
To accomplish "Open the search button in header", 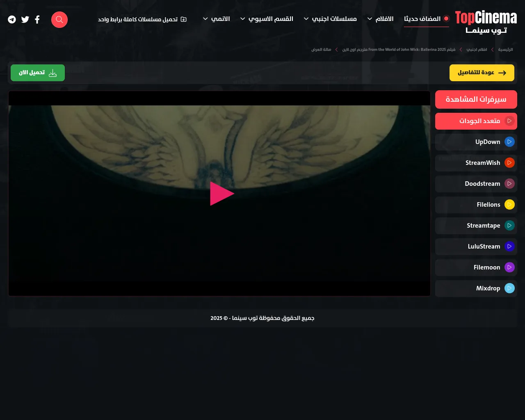I will 59,20.
